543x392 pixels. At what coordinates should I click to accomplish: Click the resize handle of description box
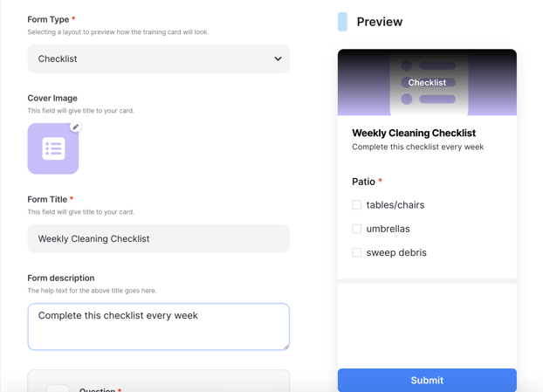click(286, 347)
